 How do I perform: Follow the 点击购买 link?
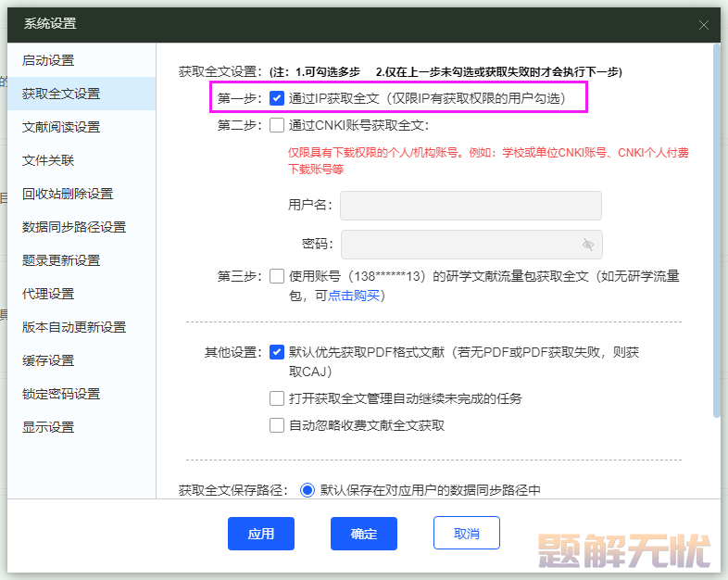(354, 296)
